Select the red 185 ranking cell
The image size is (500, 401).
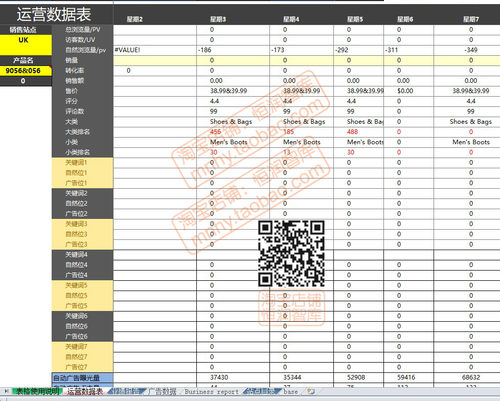tap(301, 132)
